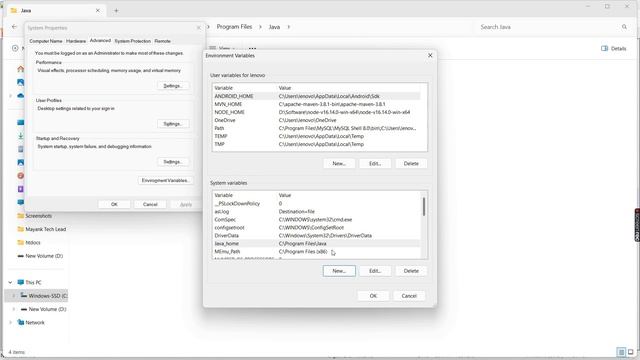The width and height of the screenshot is (640, 360).
Task: Collapse the This PC tree node
Action: (x=10, y=282)
